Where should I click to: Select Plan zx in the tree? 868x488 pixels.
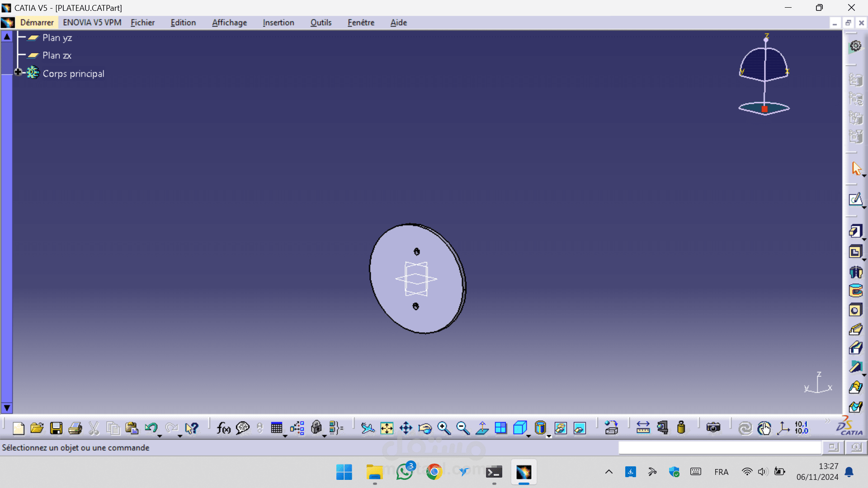click(x=57, y=56)
